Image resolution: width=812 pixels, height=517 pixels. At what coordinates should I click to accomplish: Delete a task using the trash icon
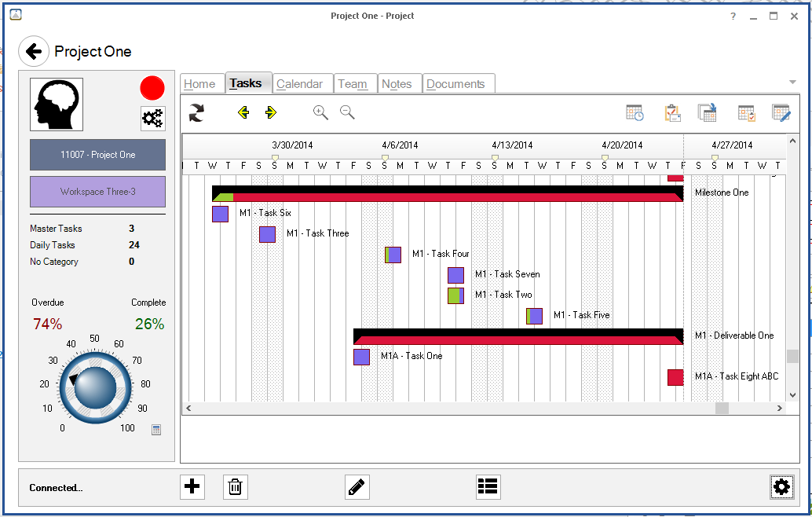(235, 487)
